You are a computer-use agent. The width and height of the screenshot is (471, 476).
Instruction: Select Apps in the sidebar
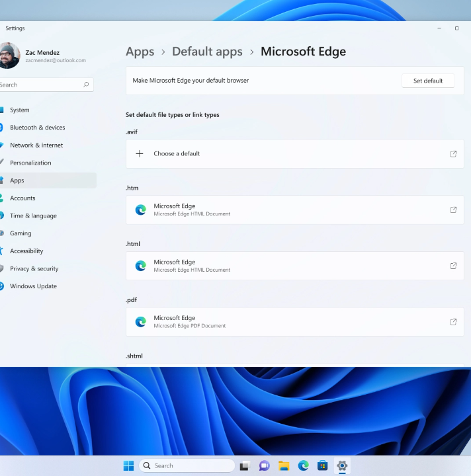click(x=47, y=180)
